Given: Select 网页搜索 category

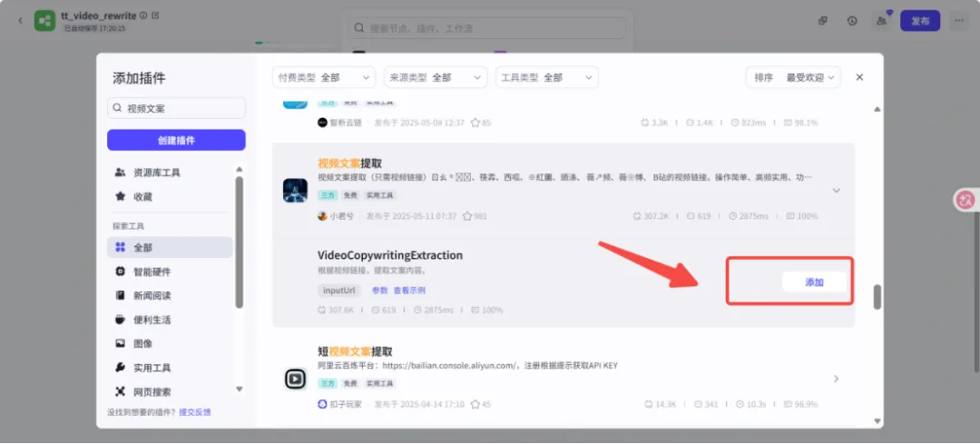Looking at the screenshot, I should click(x=170, y=391).
